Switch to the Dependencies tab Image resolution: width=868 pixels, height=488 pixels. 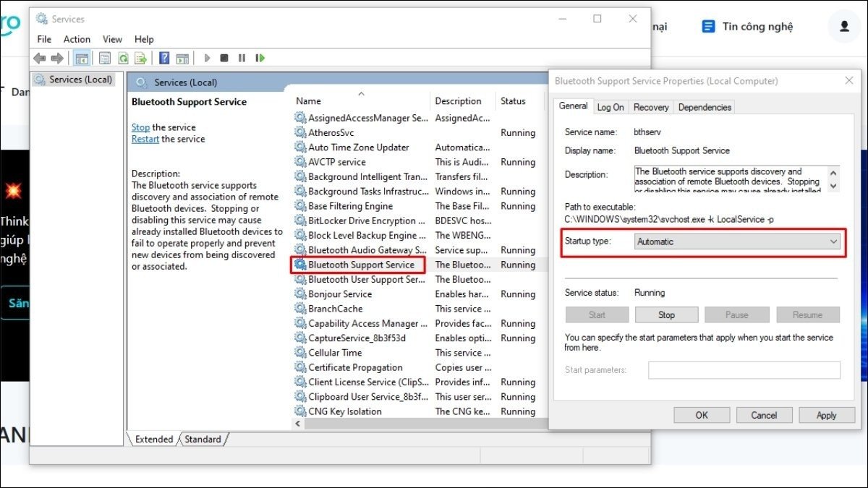705,107
